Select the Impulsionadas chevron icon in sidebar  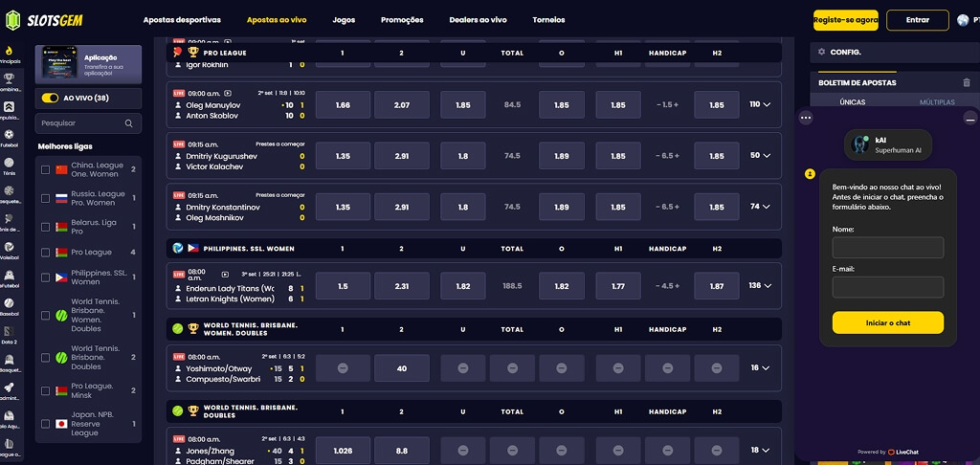coord(9,106)
